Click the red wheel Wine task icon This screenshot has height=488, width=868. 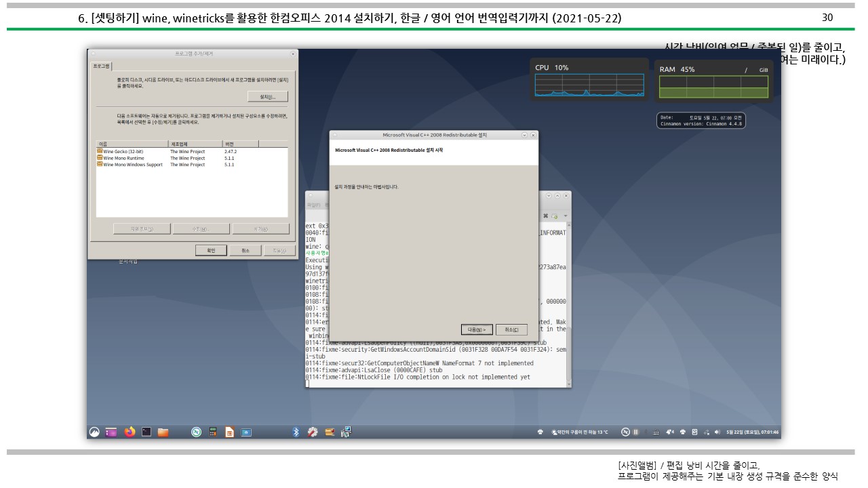[313, 432]
